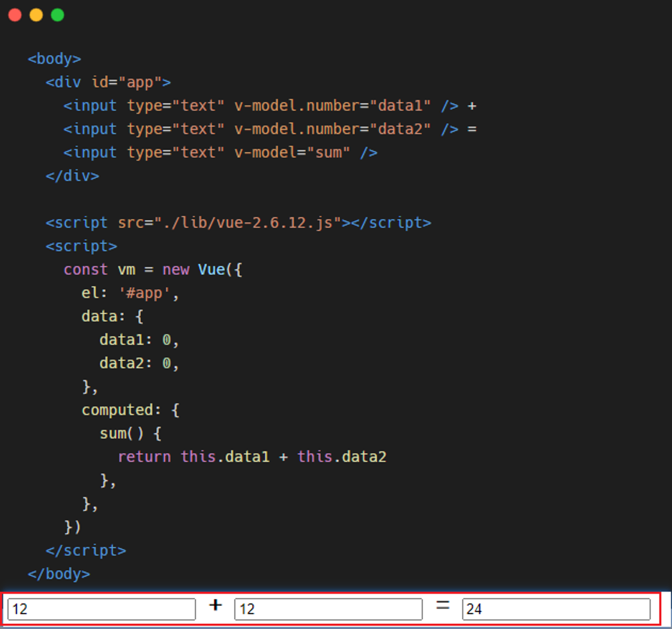Click the "sum() {" method line
The height and width of the screenshot is (629, 672).
[130, 434]
